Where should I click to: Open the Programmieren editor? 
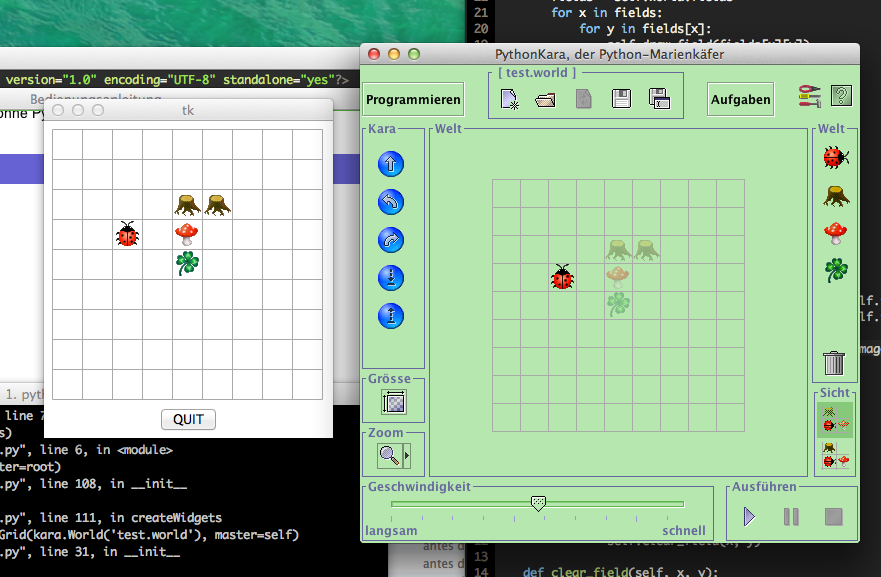[411, 99]
